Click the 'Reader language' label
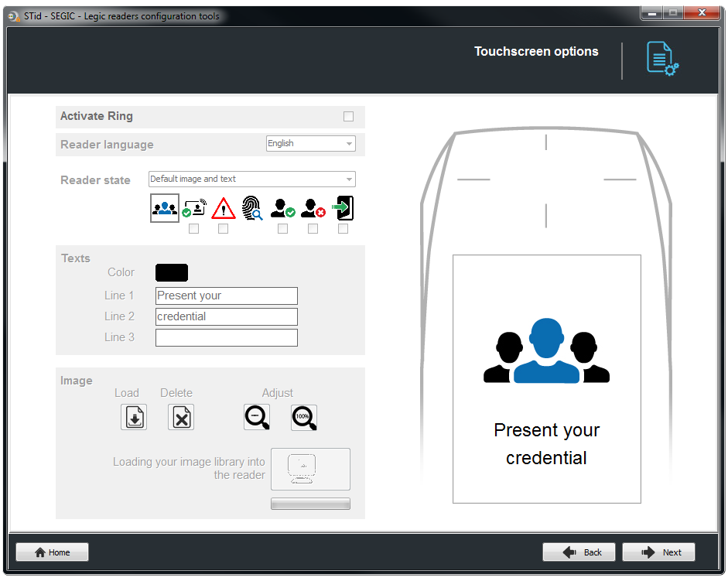Image resolution: width=728 pixels, height=581 pixels. 107,145
